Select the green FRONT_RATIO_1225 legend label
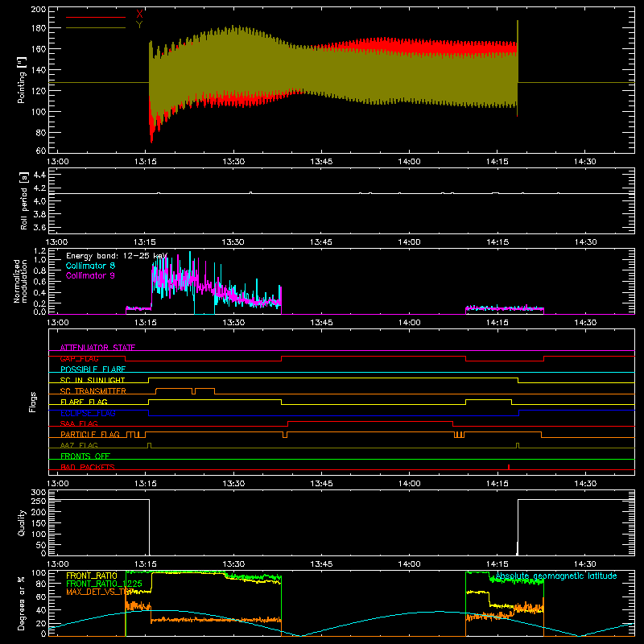 [x=105, y=584]
